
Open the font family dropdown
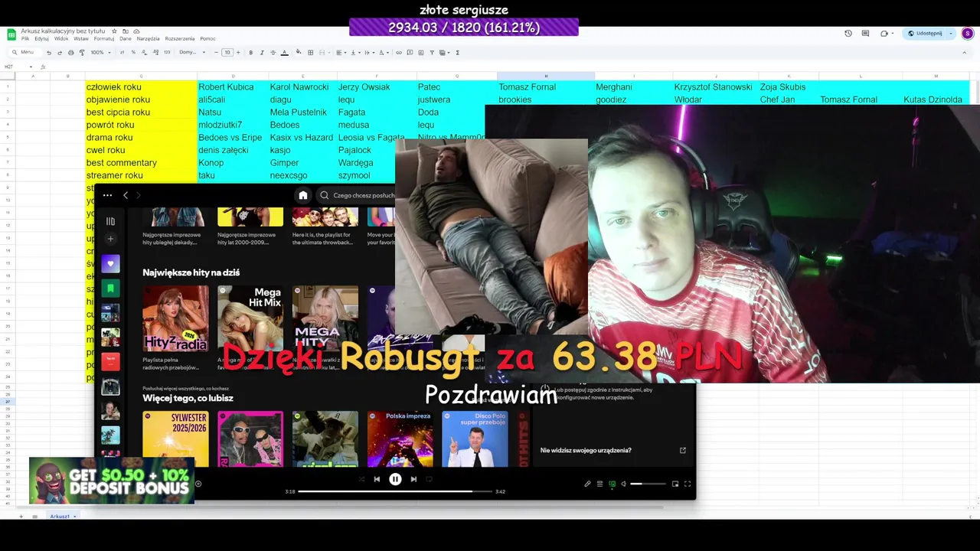click(192, 53)
